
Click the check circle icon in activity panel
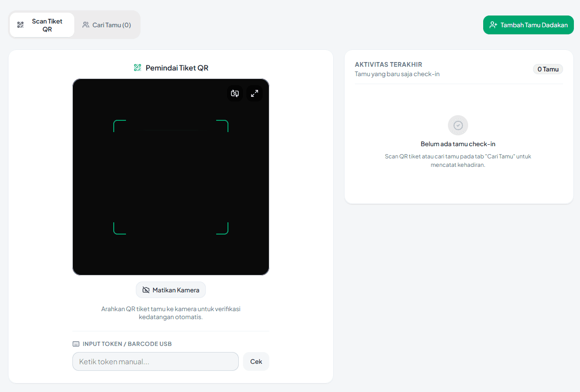click(x=458, y=125)
